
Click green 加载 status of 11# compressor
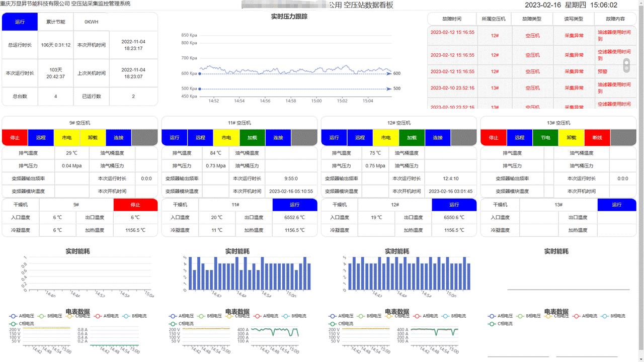click(x=252, y=137)
